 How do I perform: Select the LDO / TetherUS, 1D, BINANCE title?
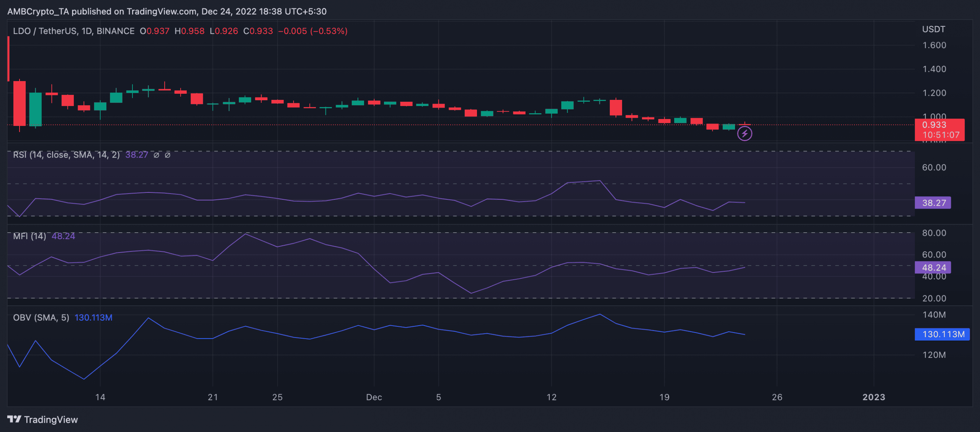74,31
